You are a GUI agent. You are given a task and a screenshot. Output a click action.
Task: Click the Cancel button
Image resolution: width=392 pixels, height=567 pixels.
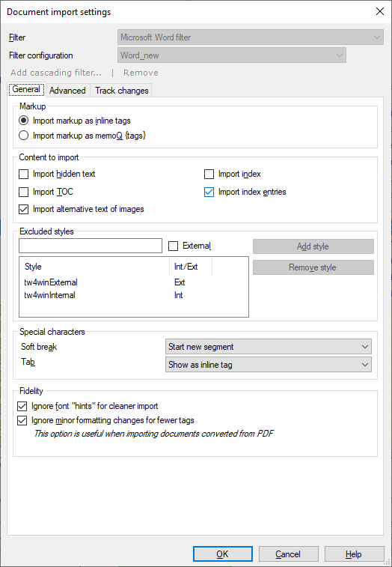tap(288, 554)
